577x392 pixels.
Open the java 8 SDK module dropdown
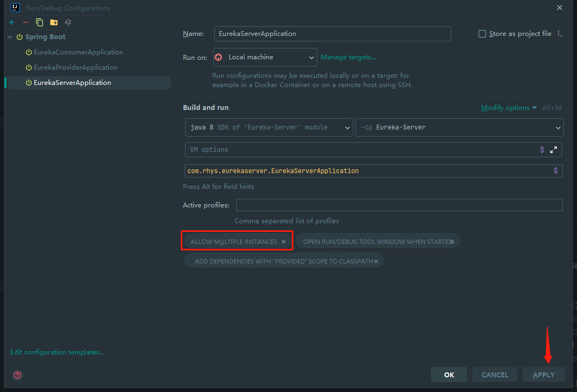[269, 127]
